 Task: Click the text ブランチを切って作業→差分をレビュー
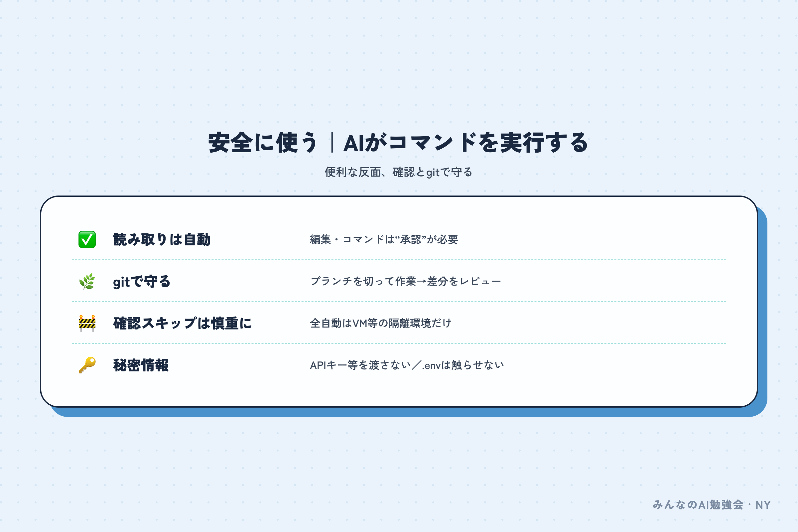coord(405,281)
